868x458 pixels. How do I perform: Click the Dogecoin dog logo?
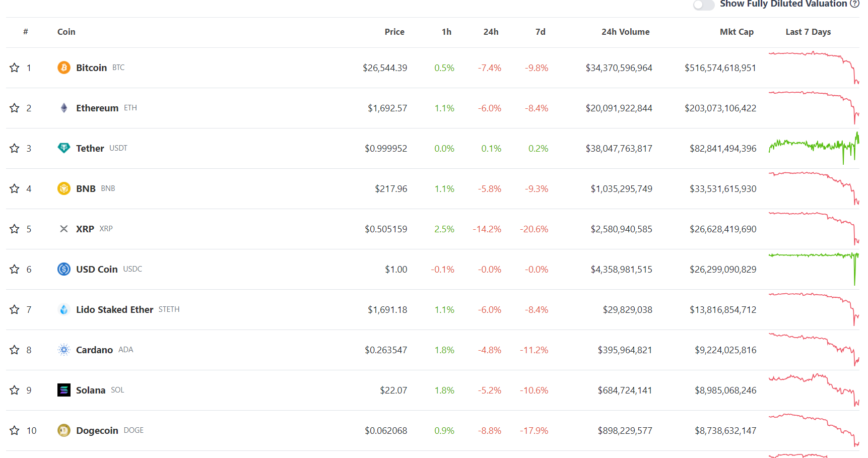pos(64,430)
